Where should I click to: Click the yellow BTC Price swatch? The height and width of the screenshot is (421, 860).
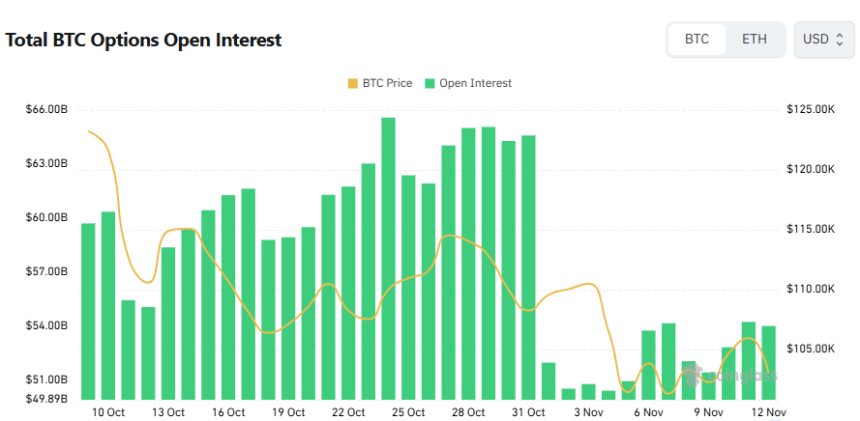352,83
